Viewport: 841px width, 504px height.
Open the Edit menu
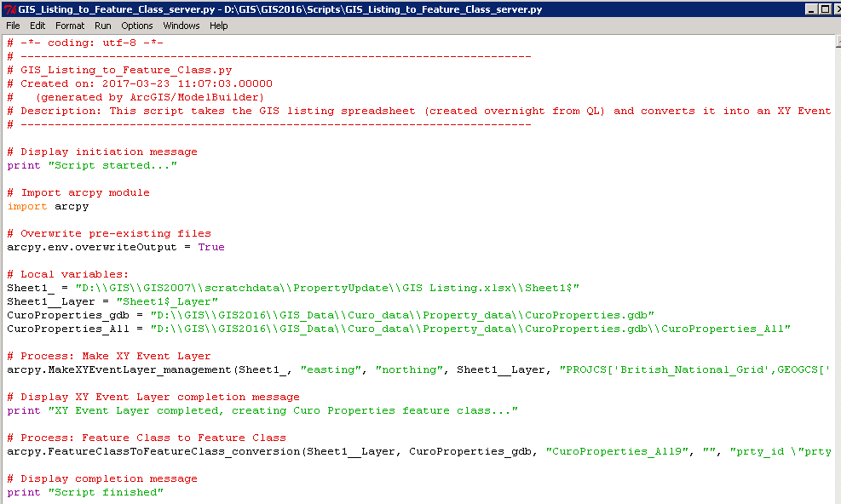37,26
